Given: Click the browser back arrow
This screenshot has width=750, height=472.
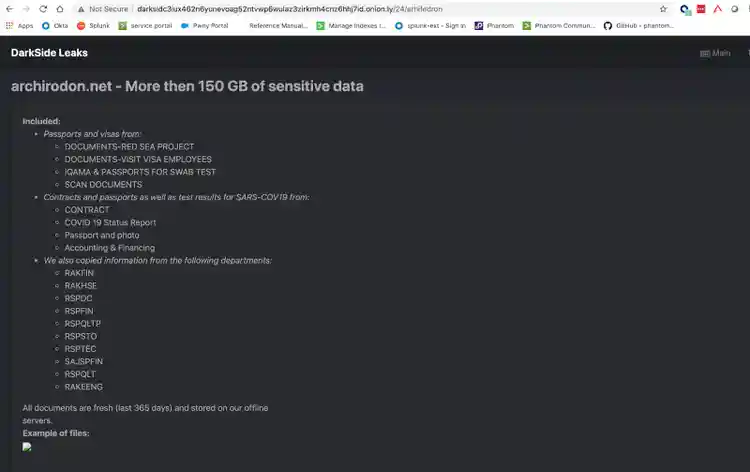Looking at the screenshot, I should click(x=10, y=8).
